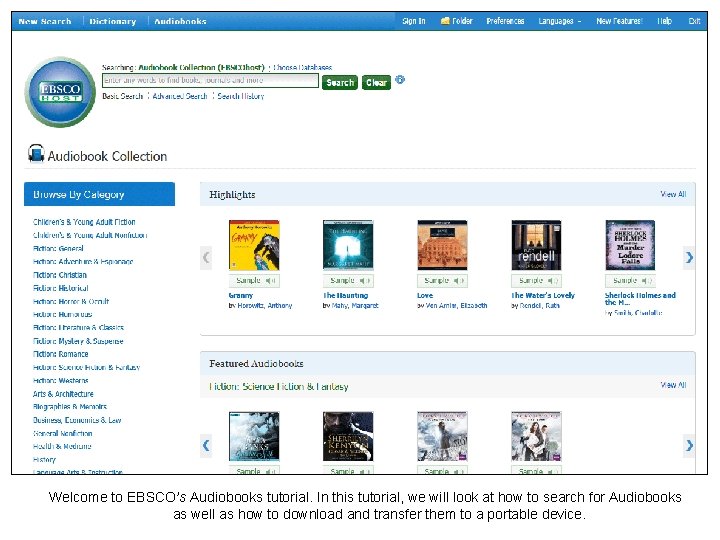Select Basic Search link
This screenshot has width=720, height=540.
tap(123, 96)
